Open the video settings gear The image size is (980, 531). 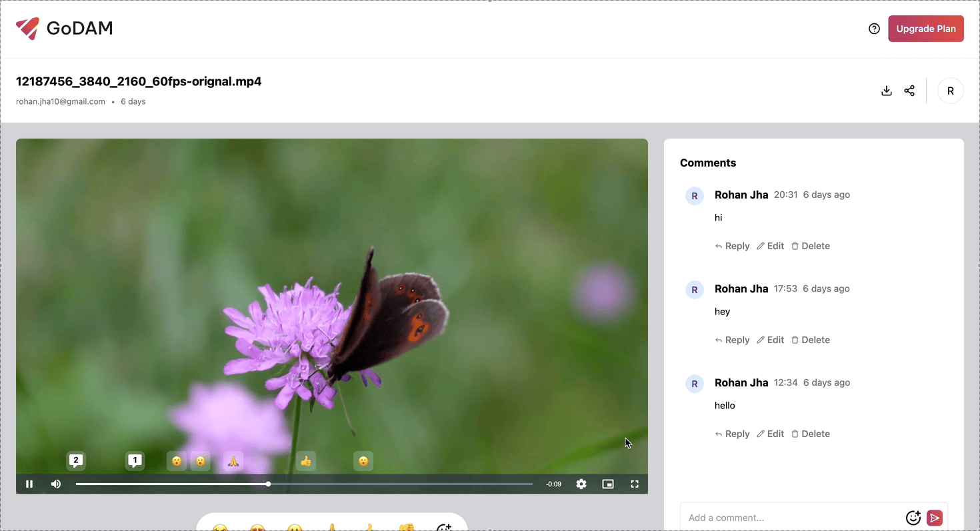(x=581, y=484)
